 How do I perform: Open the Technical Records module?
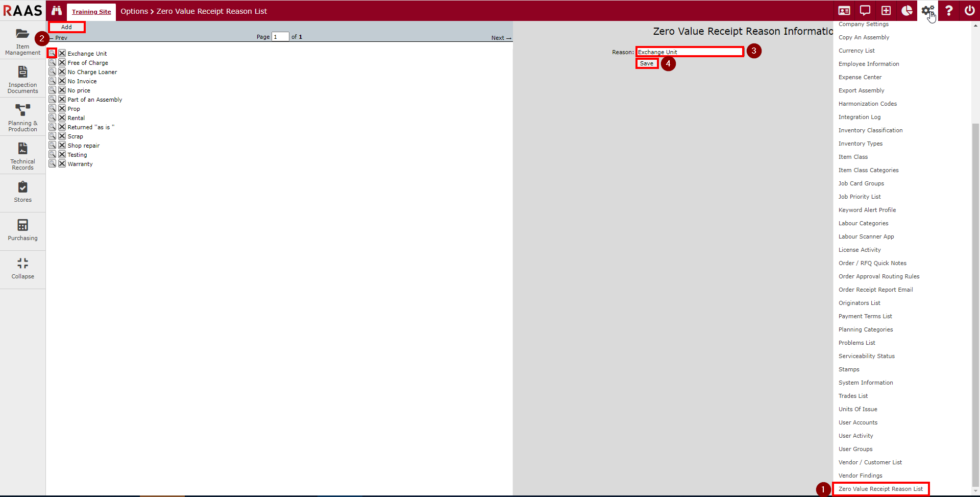[22, 156]
